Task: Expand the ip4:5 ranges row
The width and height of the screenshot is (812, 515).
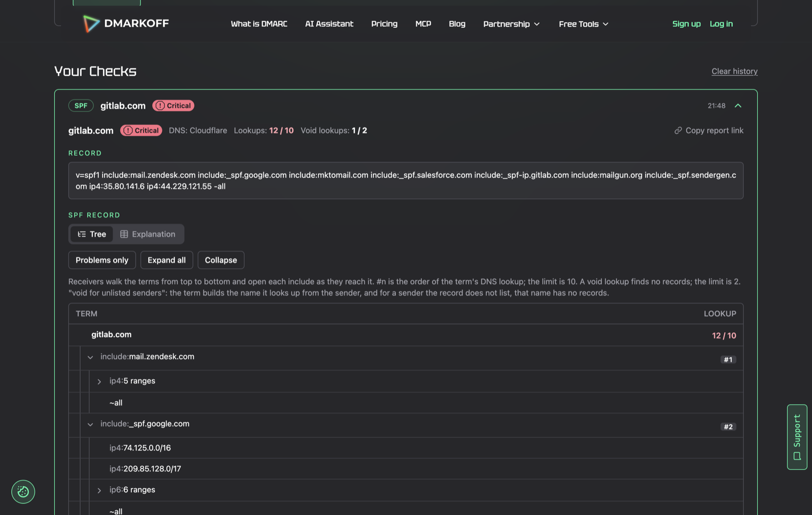Action: (99, 381)
